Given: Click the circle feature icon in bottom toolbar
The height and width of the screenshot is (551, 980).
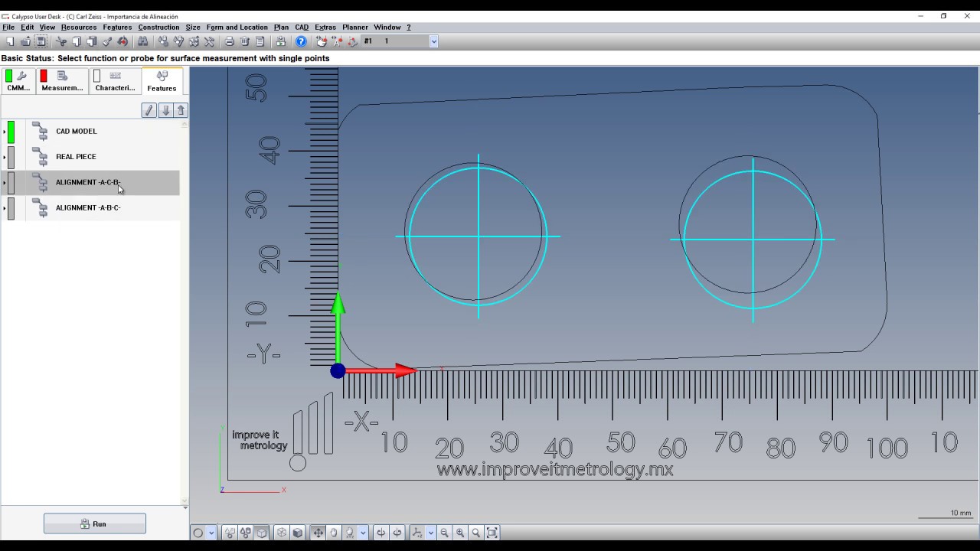Looking at the screenshot, I should (x=198, y=533).
